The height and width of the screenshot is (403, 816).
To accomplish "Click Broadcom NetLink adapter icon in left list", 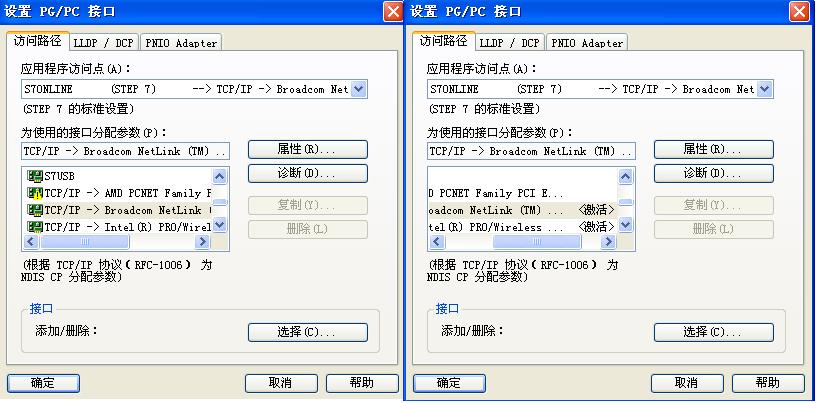I will pos(35,210).
